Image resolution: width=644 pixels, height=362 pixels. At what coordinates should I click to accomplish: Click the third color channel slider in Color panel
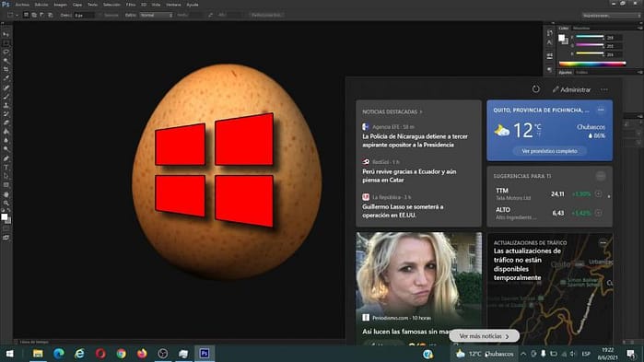(590, 53)
